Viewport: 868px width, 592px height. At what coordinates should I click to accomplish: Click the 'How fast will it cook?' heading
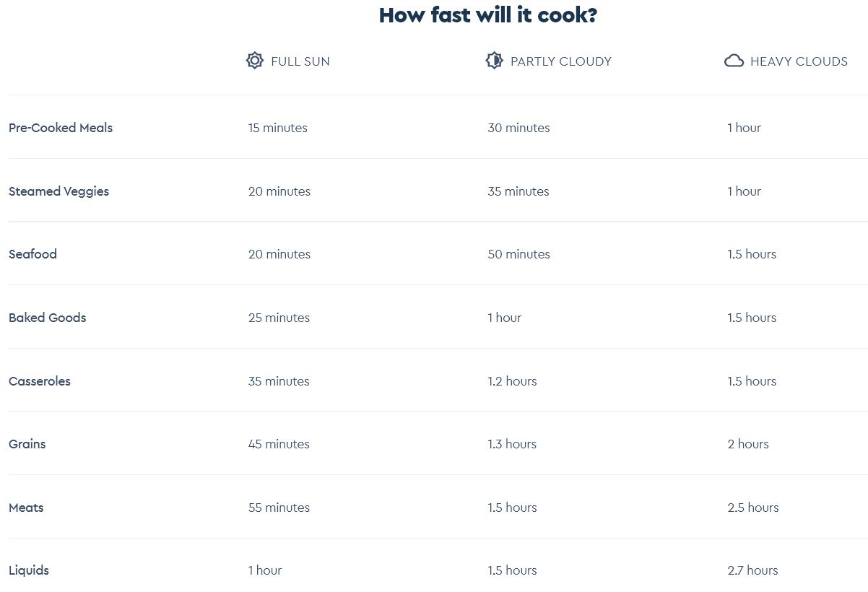pos(488,15)
